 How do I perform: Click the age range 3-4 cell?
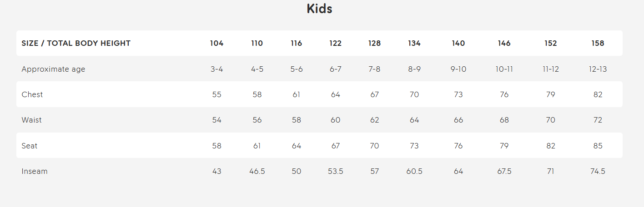tap(216, 69)
